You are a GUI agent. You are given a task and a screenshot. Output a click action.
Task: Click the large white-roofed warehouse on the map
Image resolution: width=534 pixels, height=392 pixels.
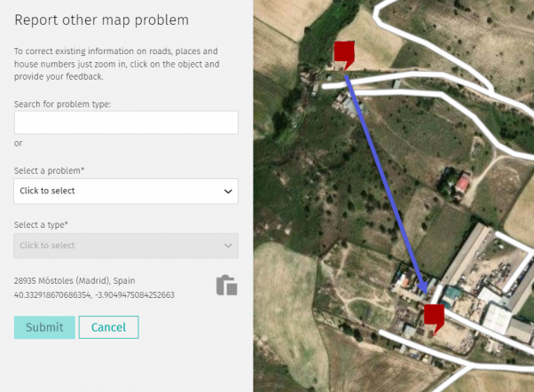[497, 319]
